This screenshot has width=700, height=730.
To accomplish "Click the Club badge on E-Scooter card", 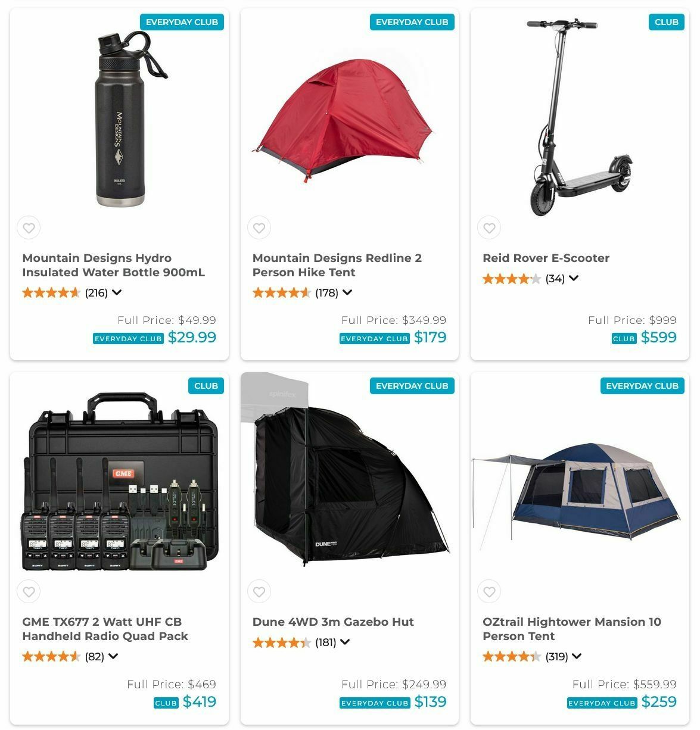I will pos(666,22).
